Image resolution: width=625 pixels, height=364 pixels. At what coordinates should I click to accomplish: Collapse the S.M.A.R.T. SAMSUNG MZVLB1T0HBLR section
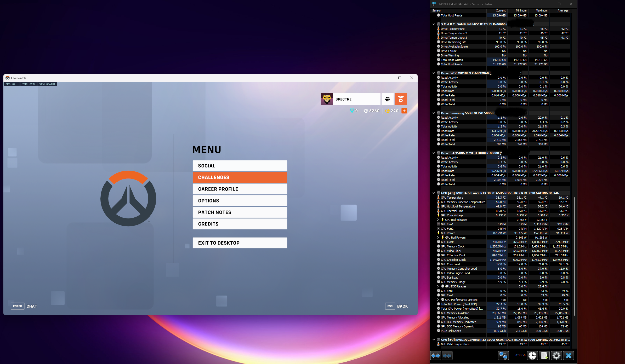(x=434, y=24)
